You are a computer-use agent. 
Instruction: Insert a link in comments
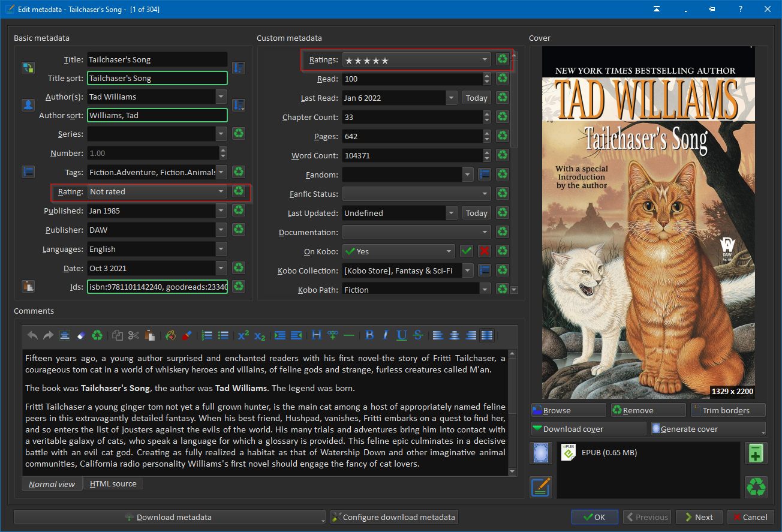(333, 335)
